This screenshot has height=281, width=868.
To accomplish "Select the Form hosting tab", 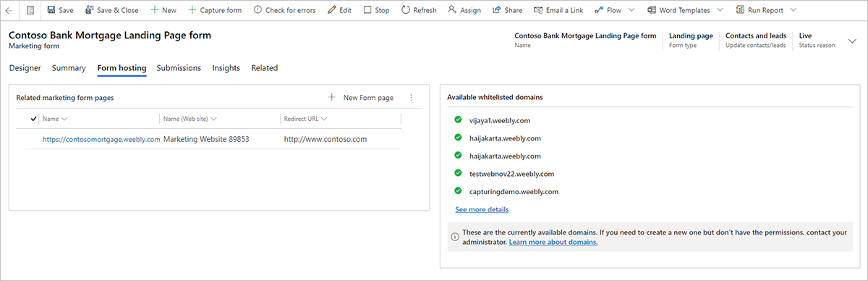I will pyautogui.click(x=122, y=68).
